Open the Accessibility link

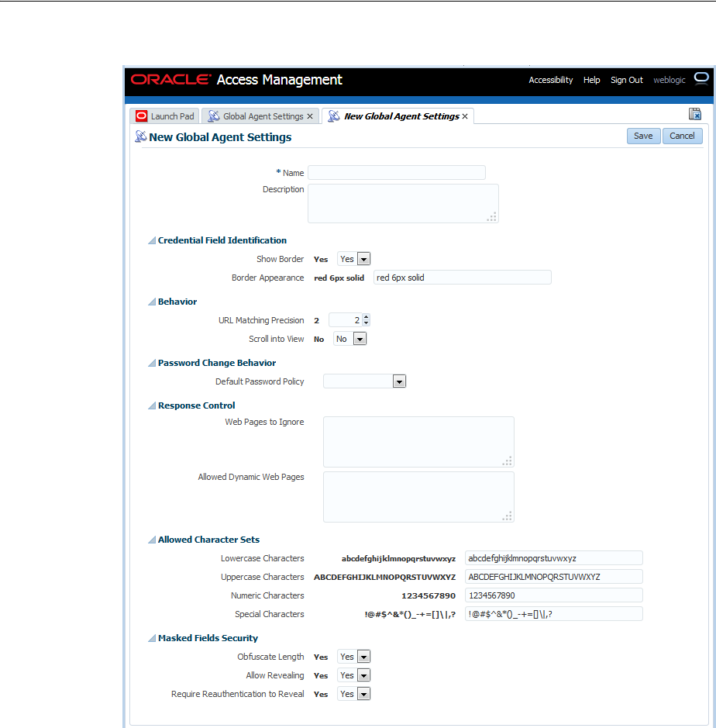click(x=551, y=80)
